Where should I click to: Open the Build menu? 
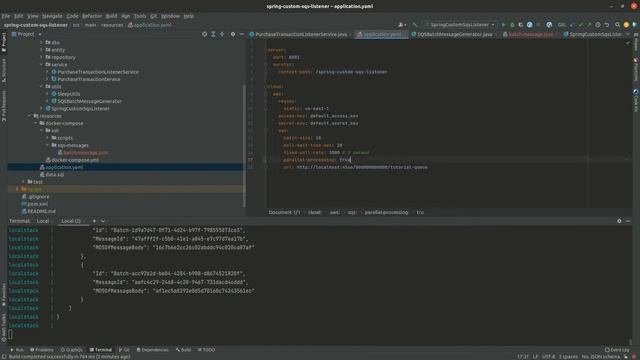pyautogui.click(x=111, y=16)
